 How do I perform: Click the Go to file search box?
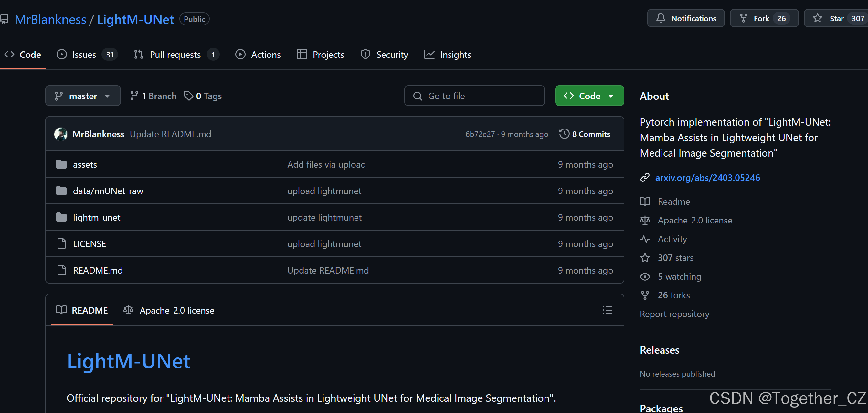click(474, 96)
